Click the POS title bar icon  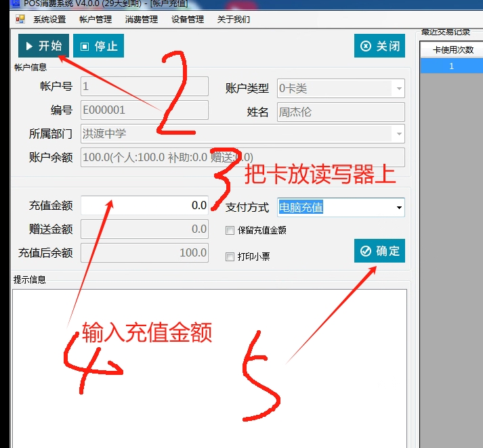point(15,3)
